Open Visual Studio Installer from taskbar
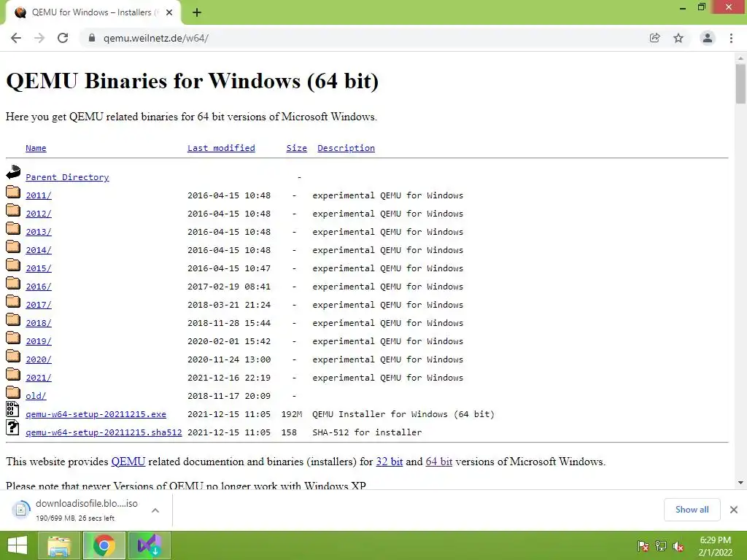Viewport: 747px width, 560px height. [149, 545]
